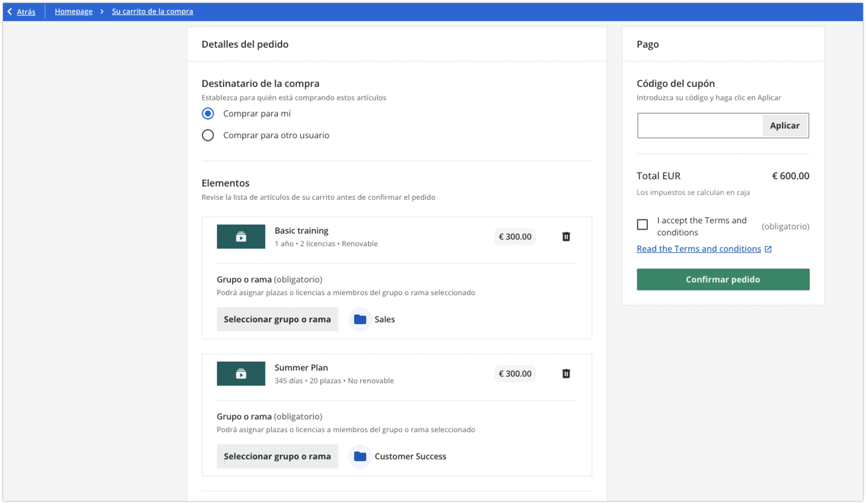Click the Customer Success folder icon

tap(360, 456)
